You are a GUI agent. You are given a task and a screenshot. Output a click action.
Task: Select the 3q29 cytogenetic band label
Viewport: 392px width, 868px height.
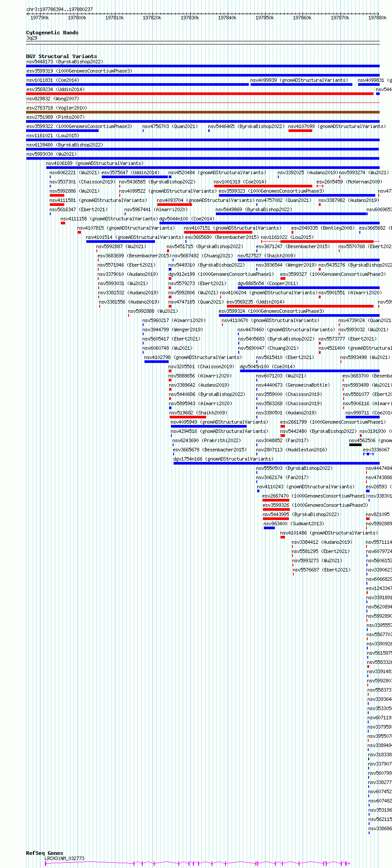point(32,38)
